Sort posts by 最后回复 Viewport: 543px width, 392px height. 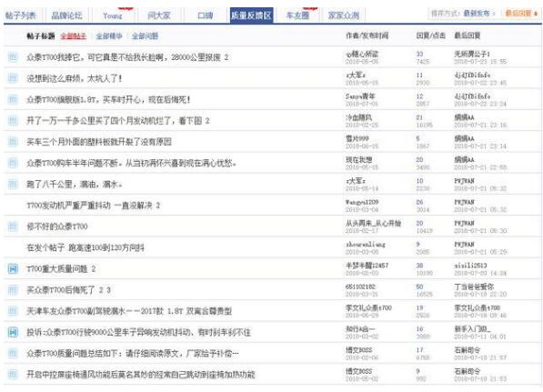click(518, 14)
